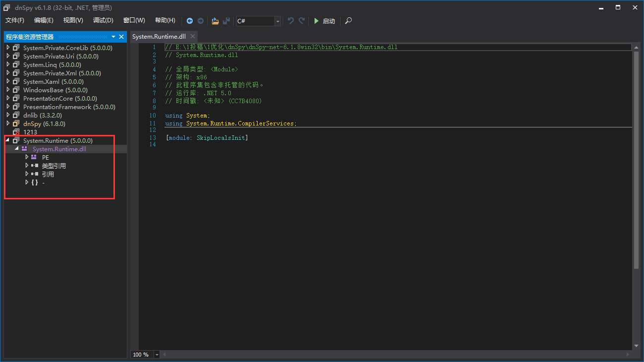Select the System.Runtime.dll document tab
Image resolution: width=644 pixels, height=362 pixels.
[x=159, y=37]
